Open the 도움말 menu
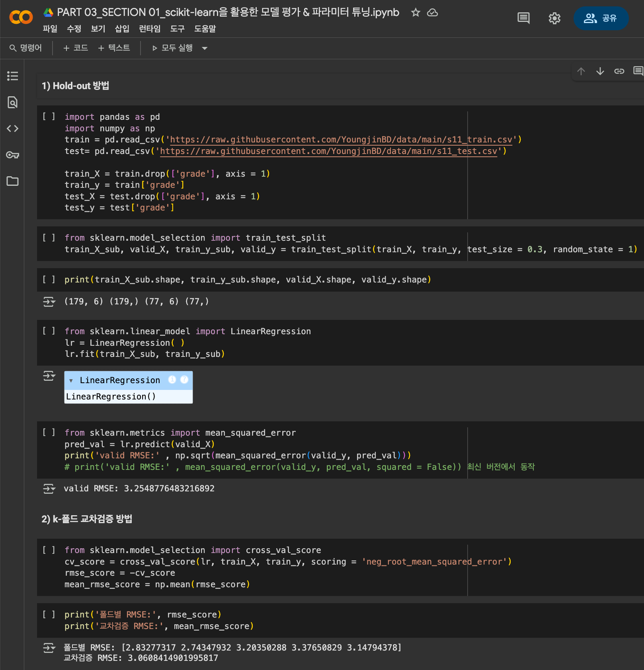The height and width of the screenshot is (670, 644). [x=205, y=29]
